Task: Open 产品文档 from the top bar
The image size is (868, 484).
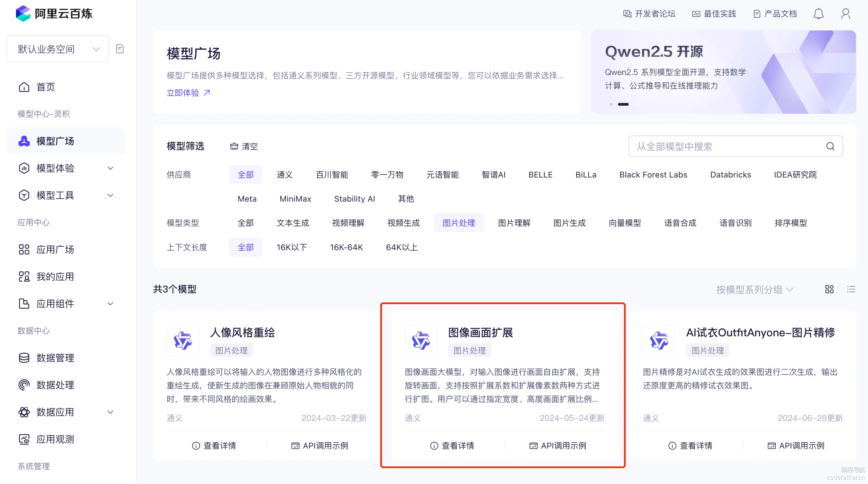Action: [x=775, y=14]
